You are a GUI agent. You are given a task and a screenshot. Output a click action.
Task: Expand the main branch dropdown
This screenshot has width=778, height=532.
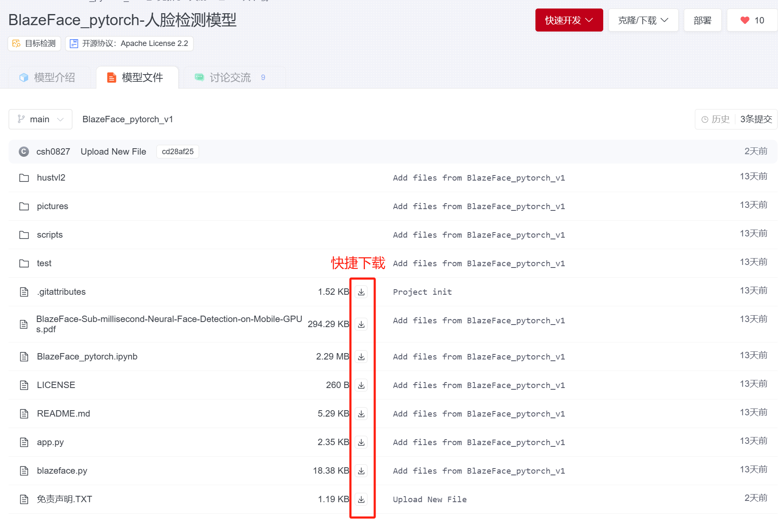pos(40,119)
